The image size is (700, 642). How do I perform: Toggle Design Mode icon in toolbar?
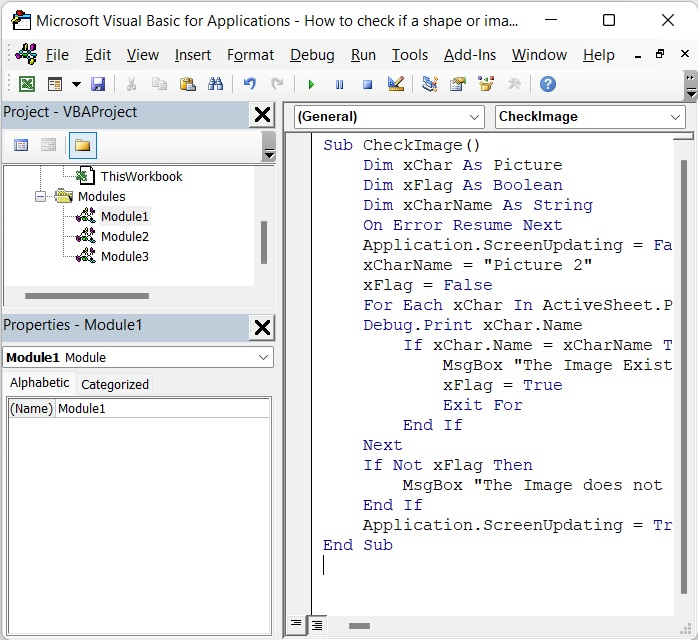[395, 85]
